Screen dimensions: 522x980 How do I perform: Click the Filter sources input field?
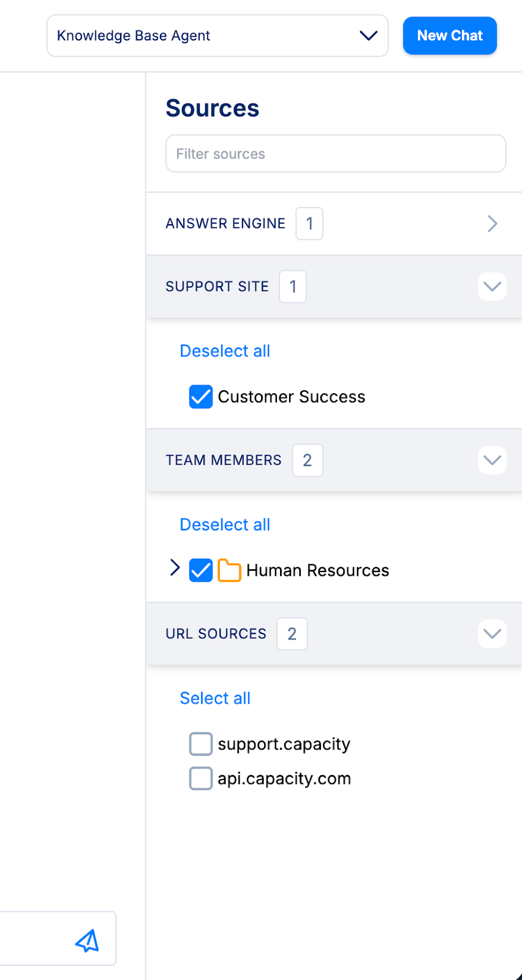point(336,154)
